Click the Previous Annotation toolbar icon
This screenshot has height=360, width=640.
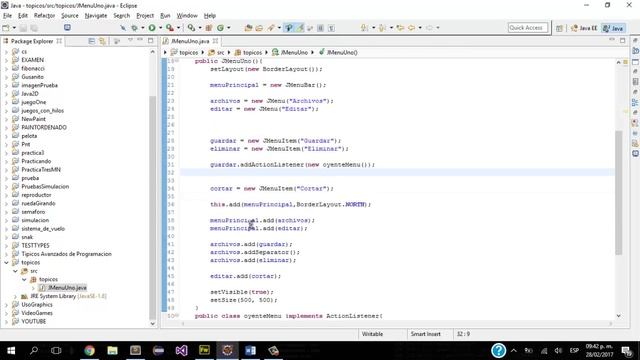[382, 28]
